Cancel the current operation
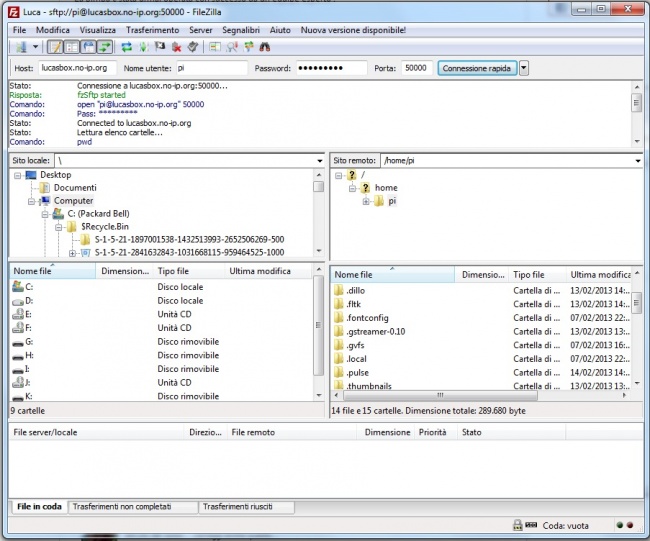 160,47
